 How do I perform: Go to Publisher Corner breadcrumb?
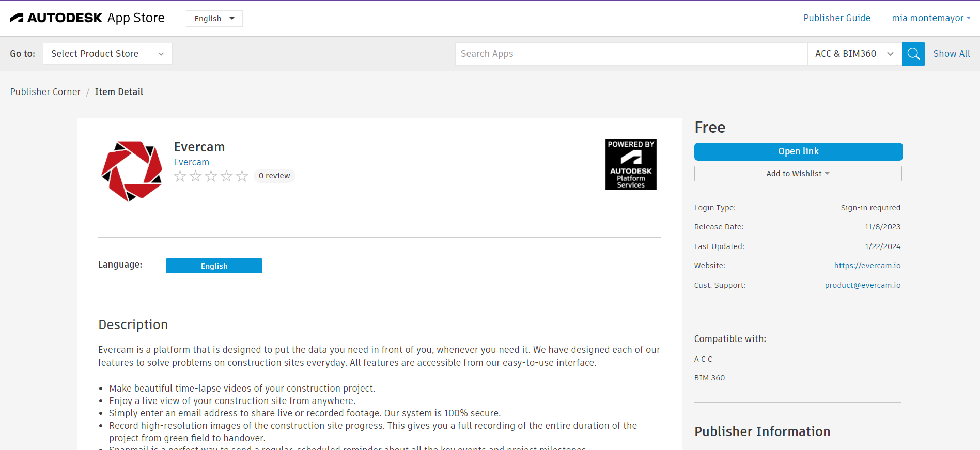pos(45,92)
